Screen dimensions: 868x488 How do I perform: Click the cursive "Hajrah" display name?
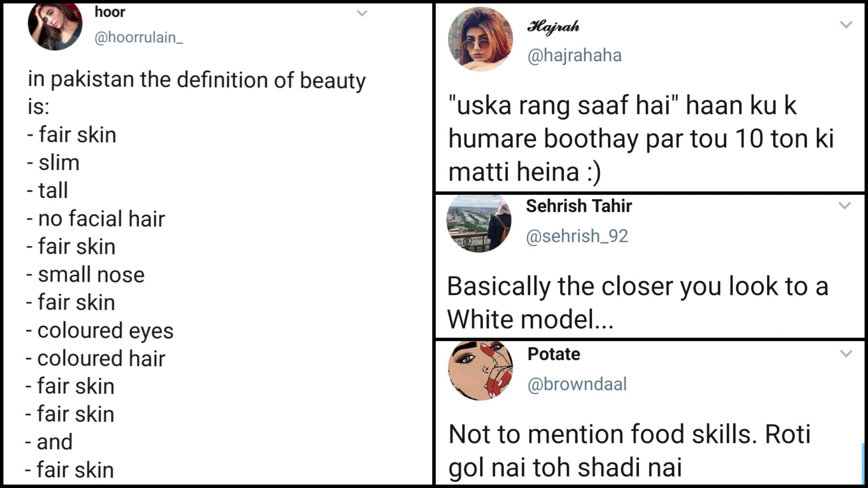pos(553,26)
